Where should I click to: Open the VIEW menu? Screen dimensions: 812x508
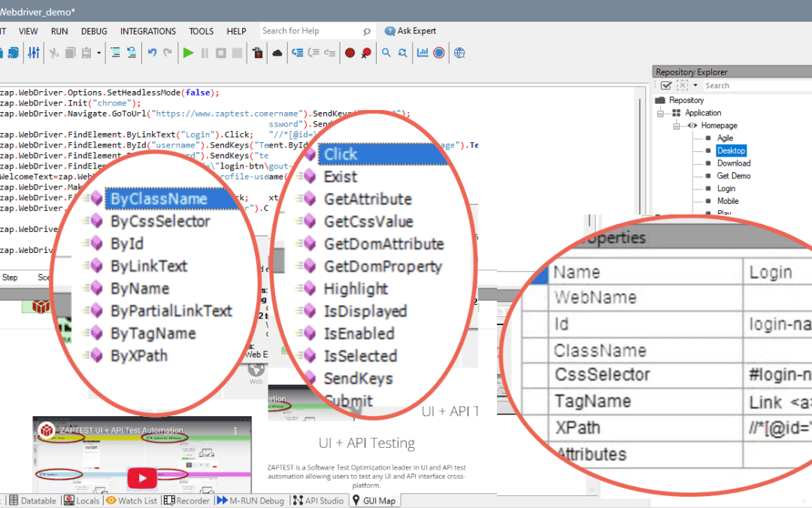click(28, 31)
